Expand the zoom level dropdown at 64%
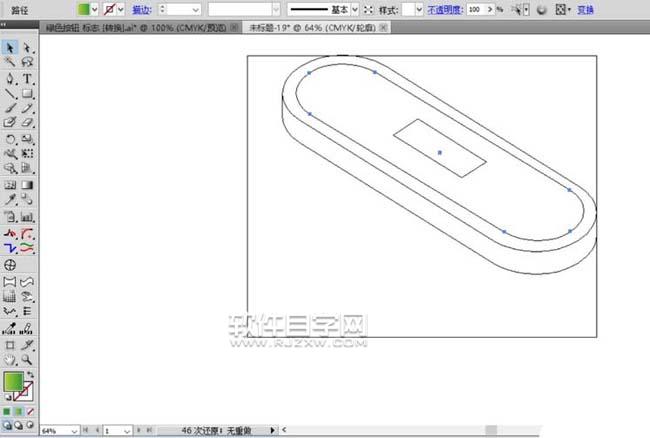 (x=73, y=430)
